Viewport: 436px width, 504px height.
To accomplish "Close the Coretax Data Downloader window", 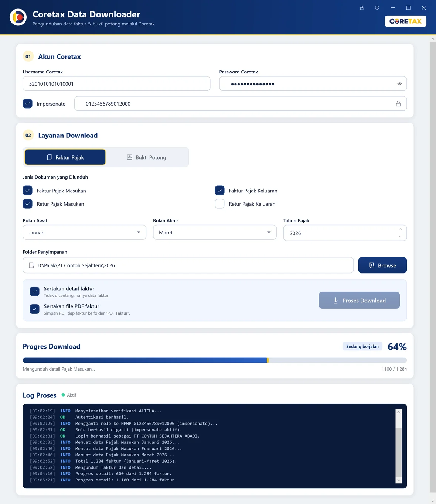I will [424, 8].
